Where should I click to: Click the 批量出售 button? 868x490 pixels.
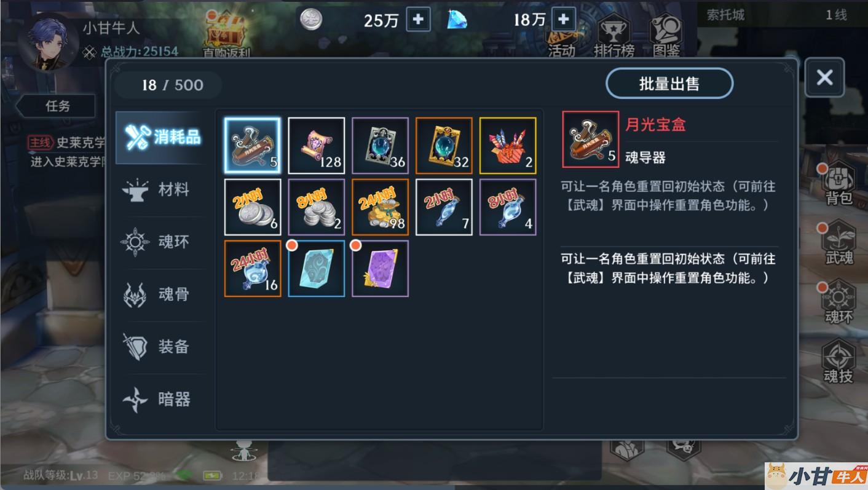coord(669,84)
